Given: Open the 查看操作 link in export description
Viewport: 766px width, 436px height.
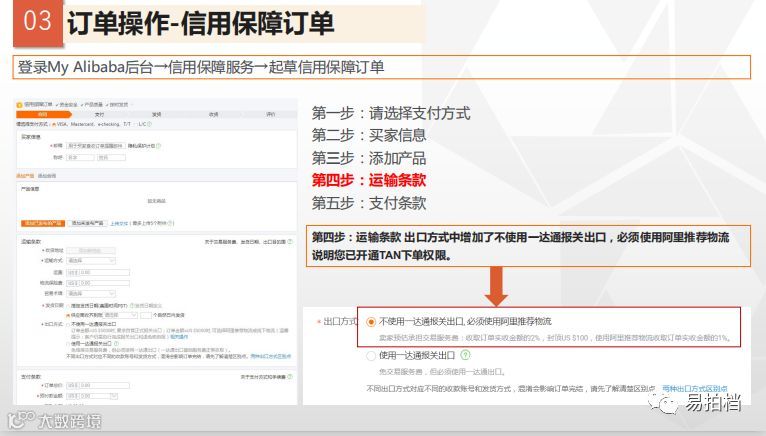Looking at the screenshot, I should pyautogui.click(x=179, y=337).
